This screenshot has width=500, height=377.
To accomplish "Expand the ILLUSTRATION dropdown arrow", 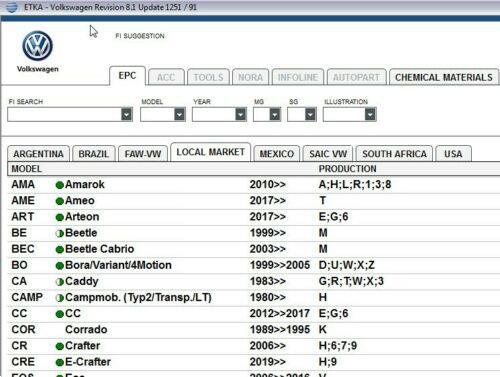I will (370, 114).
